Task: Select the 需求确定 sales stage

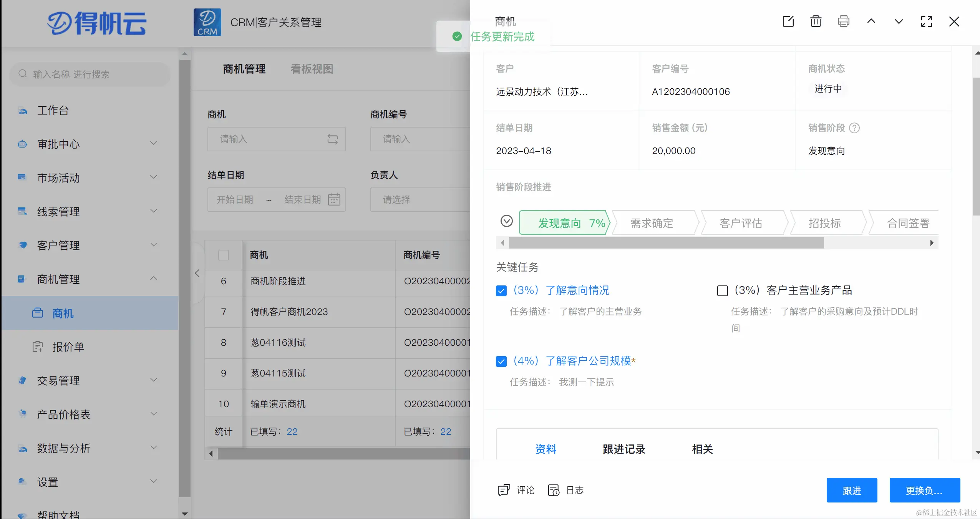Action: (x=652, y=223)
